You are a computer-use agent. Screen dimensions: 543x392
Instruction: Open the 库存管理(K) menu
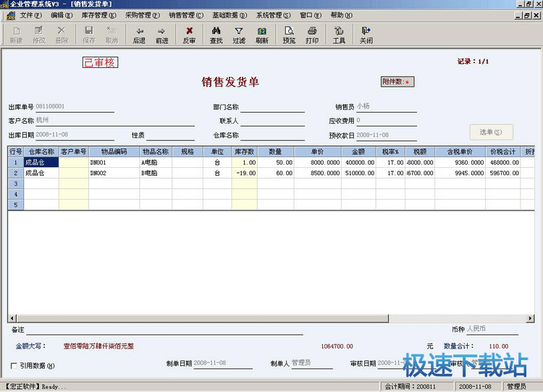(99, 15)
